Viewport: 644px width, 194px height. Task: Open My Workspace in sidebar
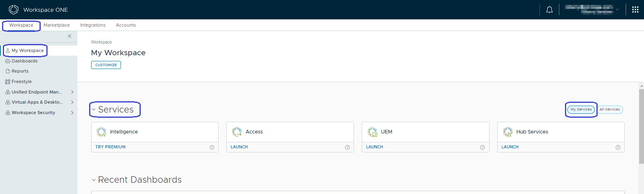pyautogui.click(x=39, y=50)
